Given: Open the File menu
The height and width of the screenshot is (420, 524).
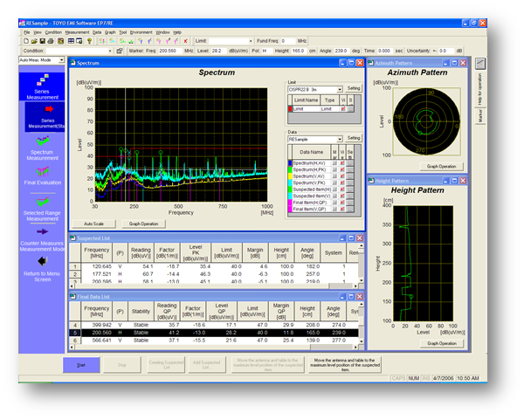Looking at the screenshot, I should 27,32.
